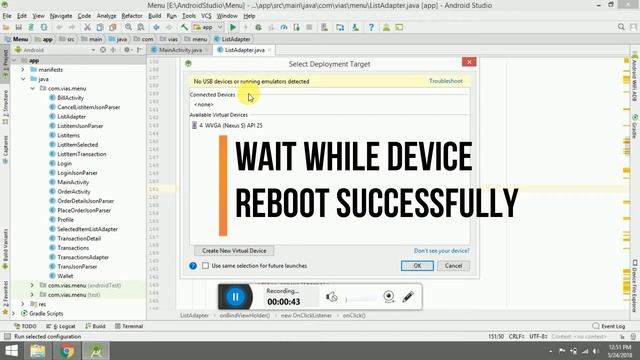Open the File menu
The image size is (640, 360).
point(7,16)
